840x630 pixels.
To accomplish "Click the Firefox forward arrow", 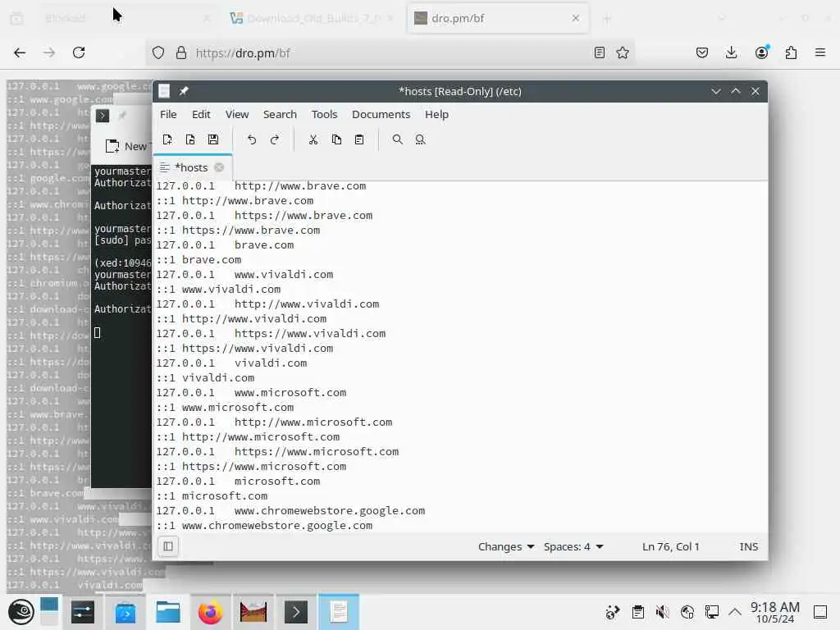I will [x=49, y=52].
